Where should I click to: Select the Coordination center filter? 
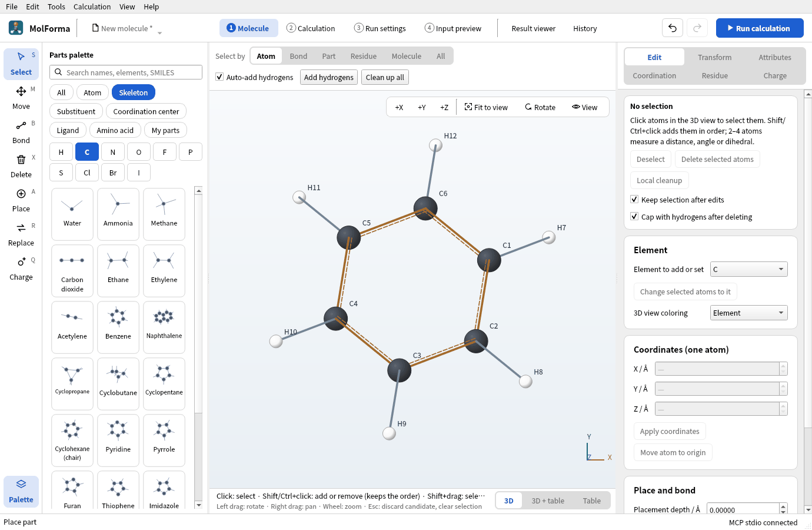[x=147, y=111]
